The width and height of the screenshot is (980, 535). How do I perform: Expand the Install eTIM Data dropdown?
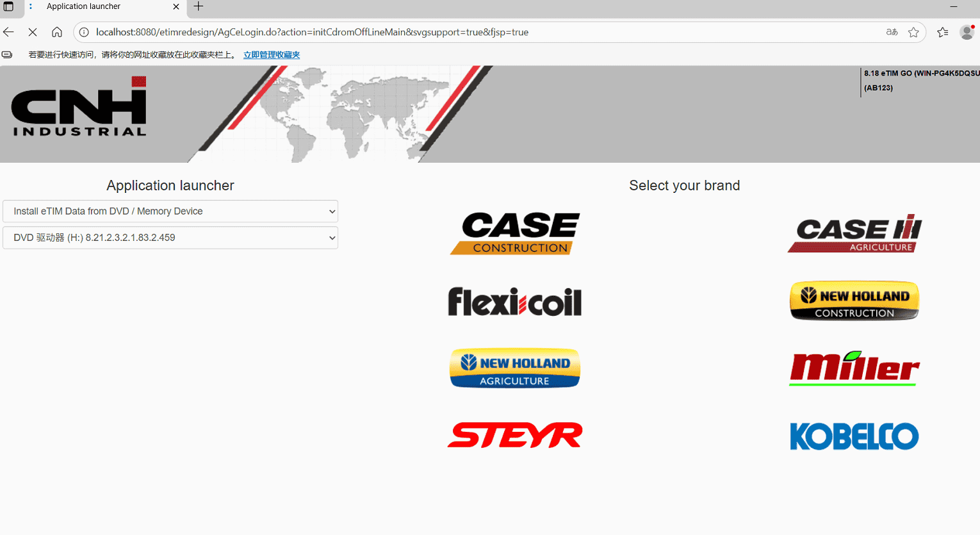click(170, 211)
